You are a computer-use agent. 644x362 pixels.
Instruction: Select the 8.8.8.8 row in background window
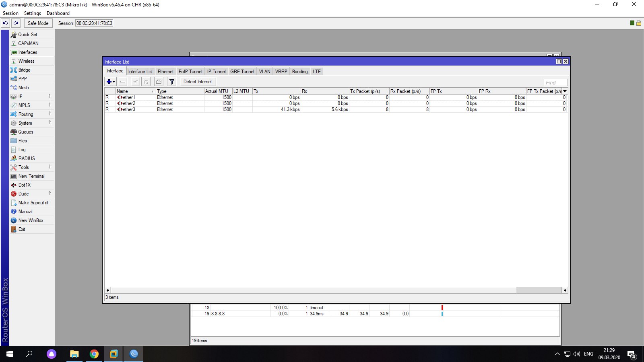tap(375, 314)
